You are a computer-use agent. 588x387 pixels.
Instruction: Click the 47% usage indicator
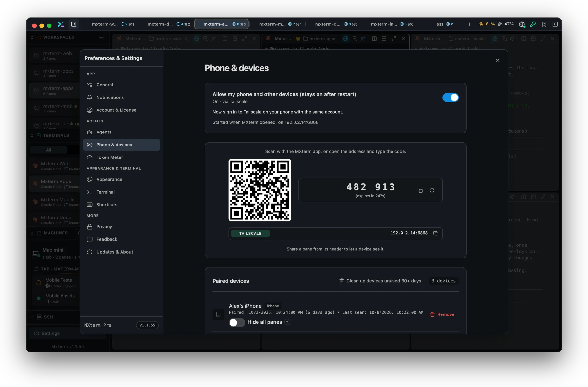click(505, 24)
